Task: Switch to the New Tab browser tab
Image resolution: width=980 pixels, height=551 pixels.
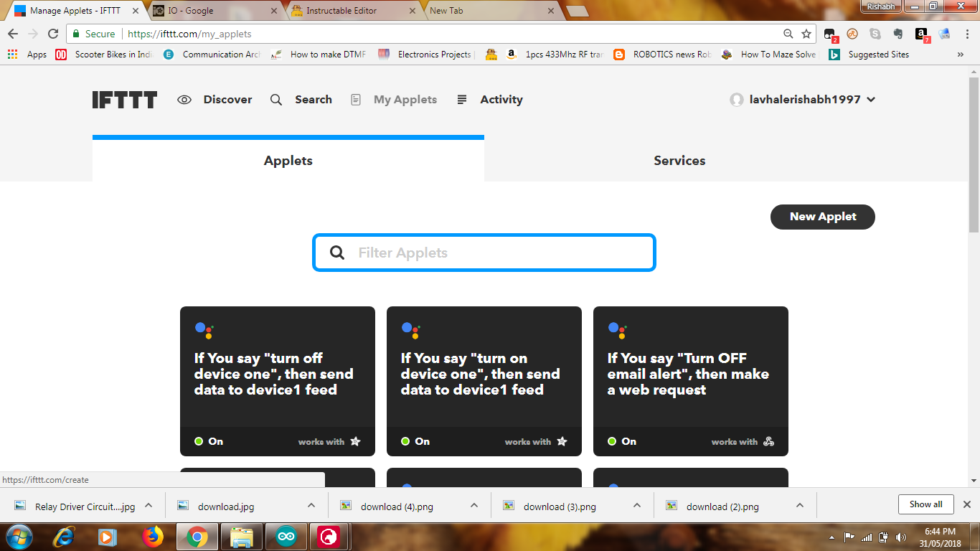Action: point(491,11)
